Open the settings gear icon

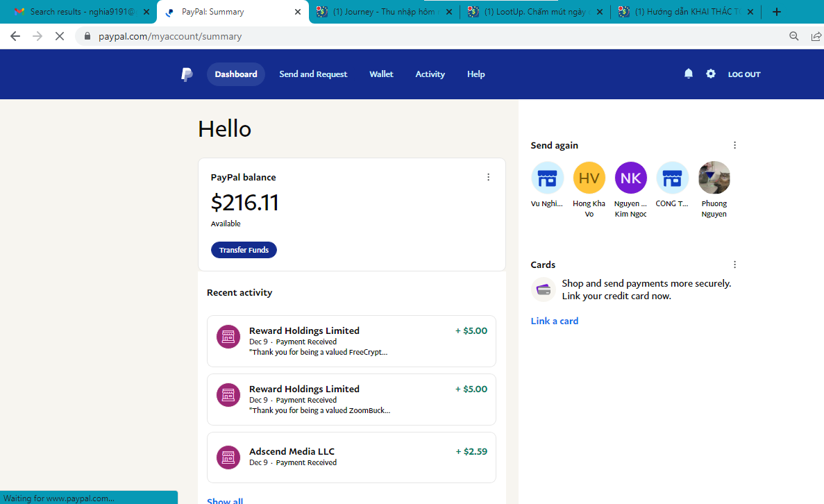[710, 74]
